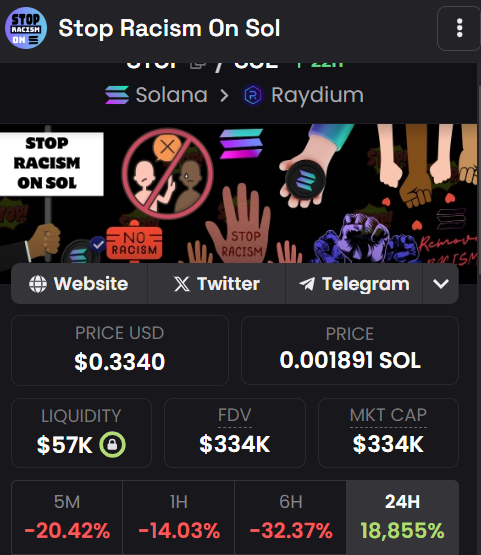Select the 6H timeframe tab

290,517
